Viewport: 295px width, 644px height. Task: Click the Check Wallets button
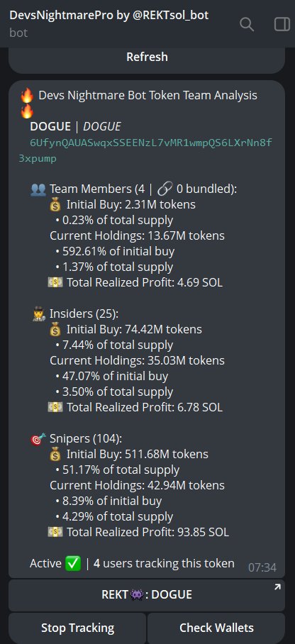(216, 628)
